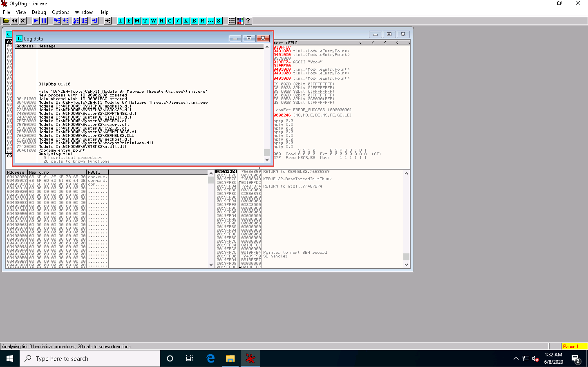Show References with R button
This screenshot has width=588, height=367.
202,20
